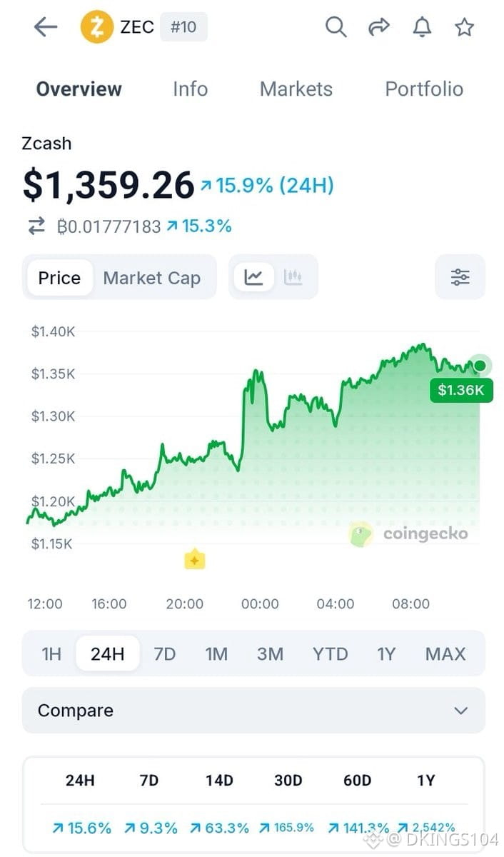Open chart settings sliders icon
Viewport: 504px width, 857px height.
click(x=460, y=277)
